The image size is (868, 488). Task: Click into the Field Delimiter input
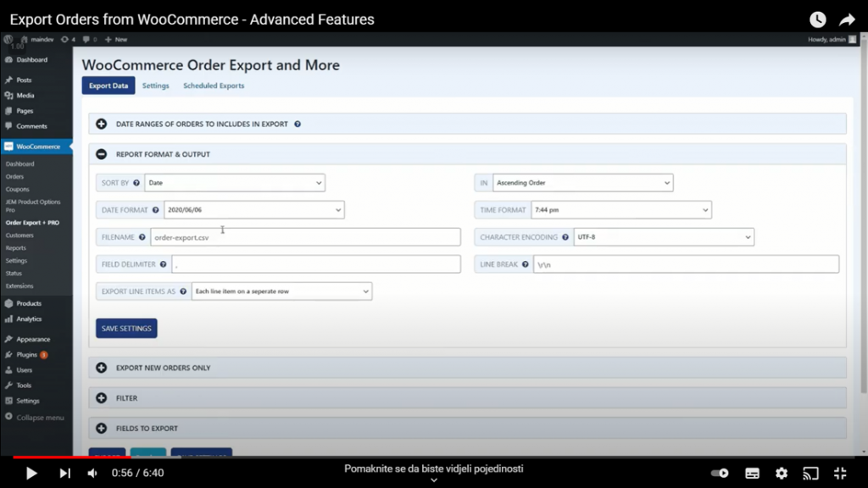coord(316,264)
